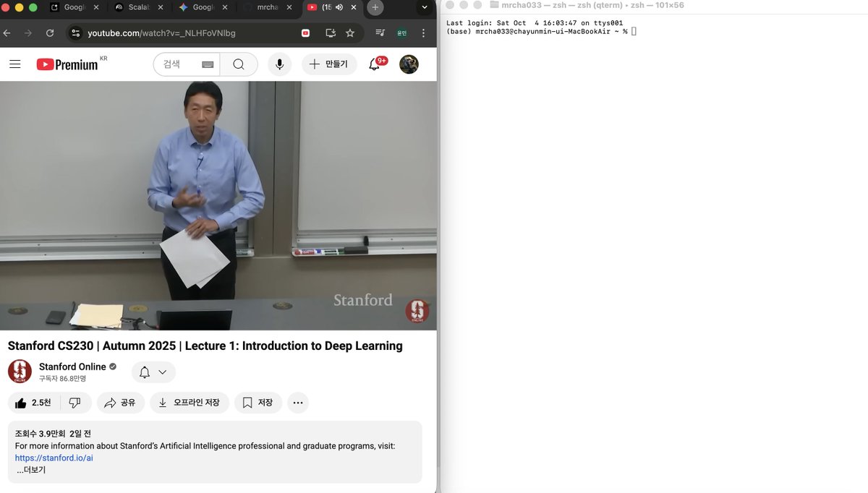Image resolution: width=868 pixels, height=493 pixels.
Task: Close the Scalat tab
Action: pos(161,7)
